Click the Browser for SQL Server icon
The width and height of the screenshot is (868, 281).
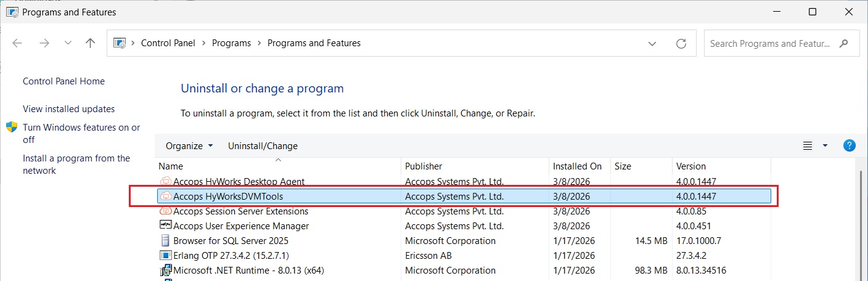pyautogui.click(x=165, y=241)
